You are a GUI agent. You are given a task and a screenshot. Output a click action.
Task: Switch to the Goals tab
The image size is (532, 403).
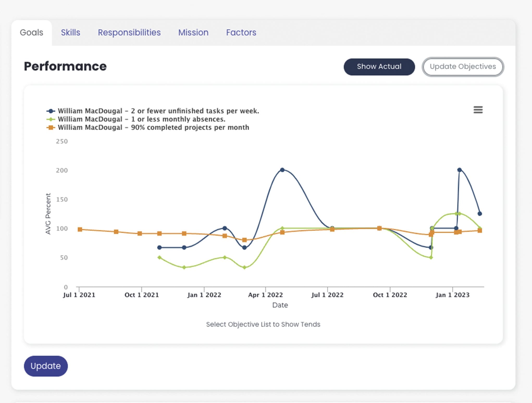tap(32, 33)
